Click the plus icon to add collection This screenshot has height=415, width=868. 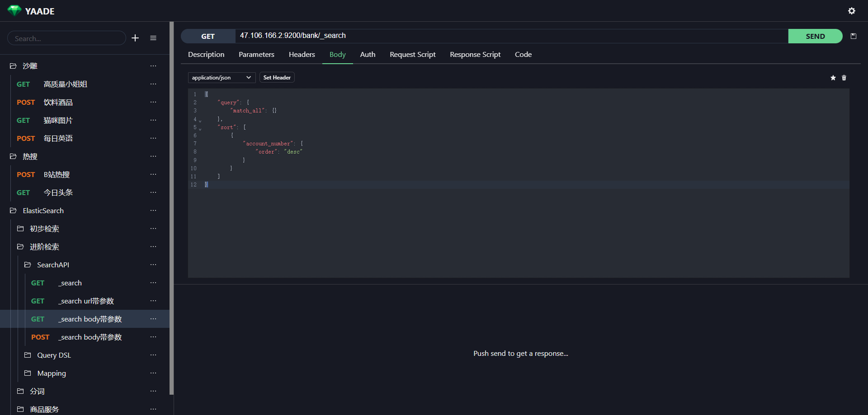coord(135,38)
